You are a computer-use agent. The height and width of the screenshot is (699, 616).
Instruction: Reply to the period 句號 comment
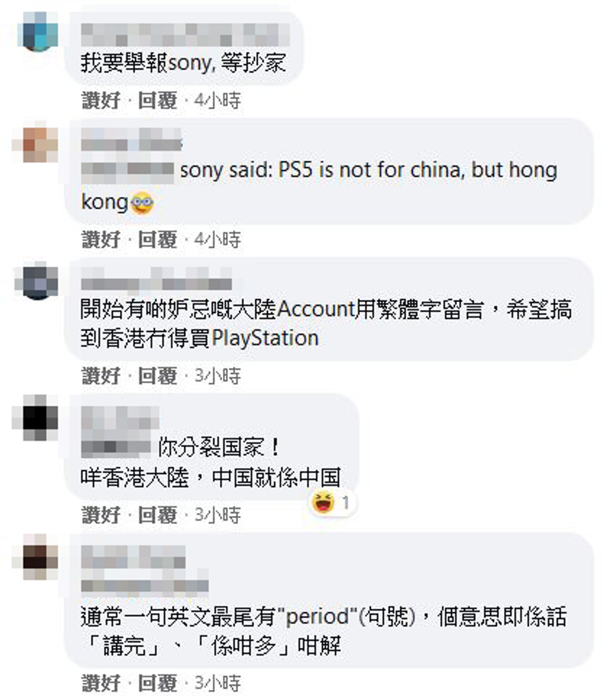pos(158,683)
